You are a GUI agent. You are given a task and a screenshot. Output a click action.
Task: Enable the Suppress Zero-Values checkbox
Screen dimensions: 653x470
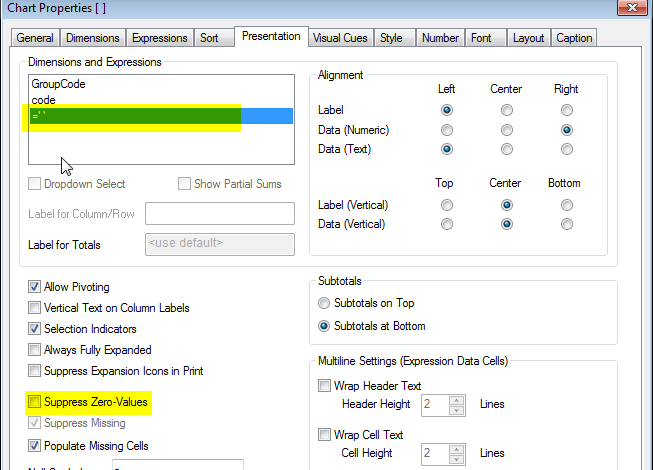click(x=36, y=402)
